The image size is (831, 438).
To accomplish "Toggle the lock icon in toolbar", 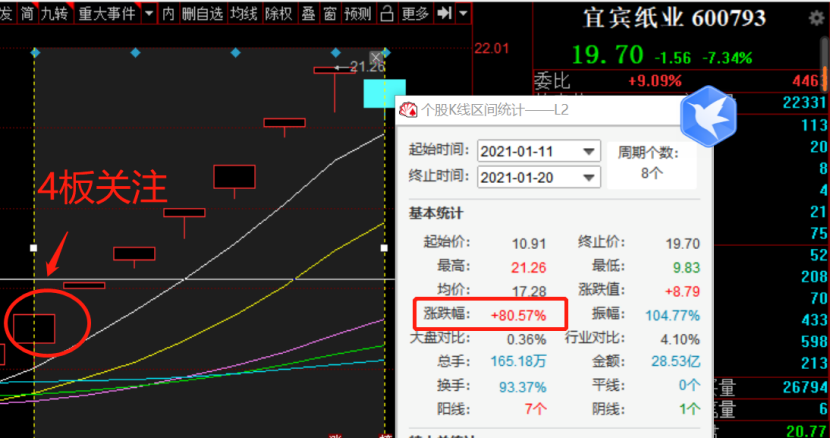I will (387, 13).
